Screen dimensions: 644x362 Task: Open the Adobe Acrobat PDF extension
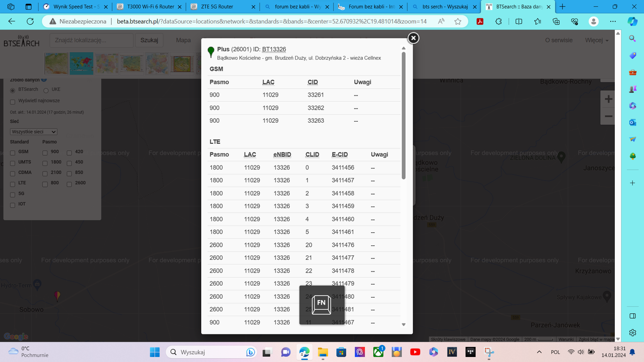tap(480, 22)
